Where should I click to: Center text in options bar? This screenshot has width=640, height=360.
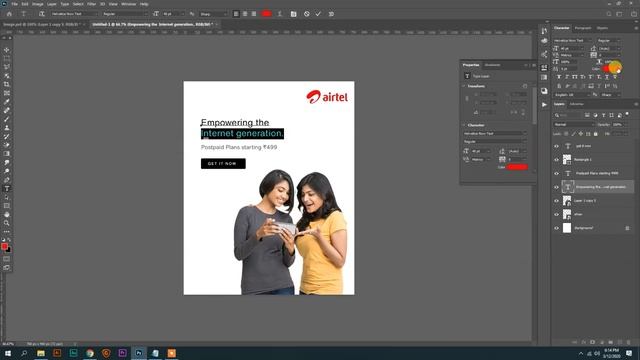tap(245, 14)
